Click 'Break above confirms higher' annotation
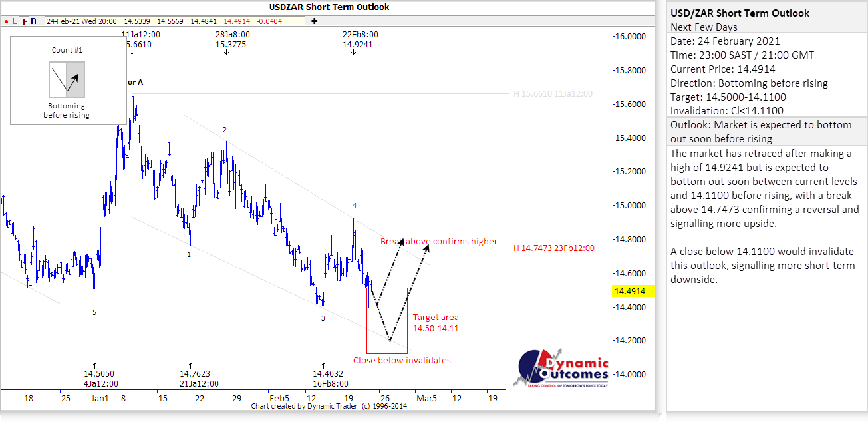 pos(439,241)
